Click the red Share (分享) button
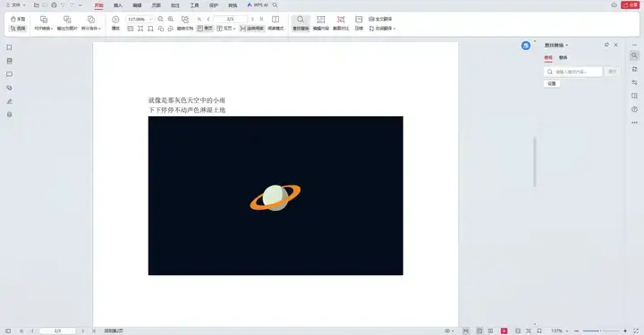Screen dimensions: 644x335 tap(630, 5)
